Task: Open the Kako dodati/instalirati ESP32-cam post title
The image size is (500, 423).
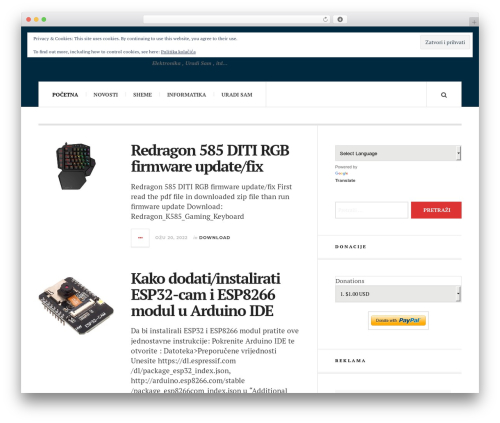Action: 206,295
